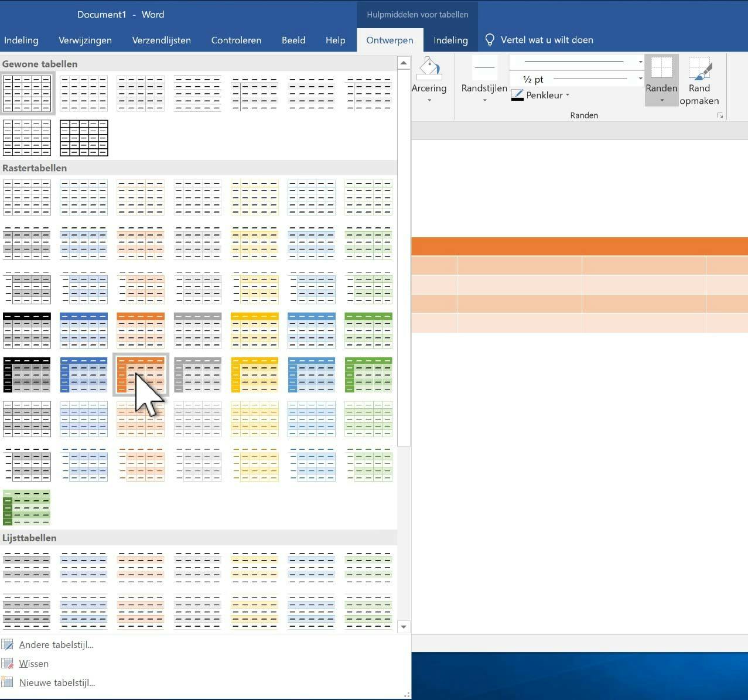This screenshot has height=700, width=748.
Task: Open the Arcering shading paint bucket
Action: [429, 68]
